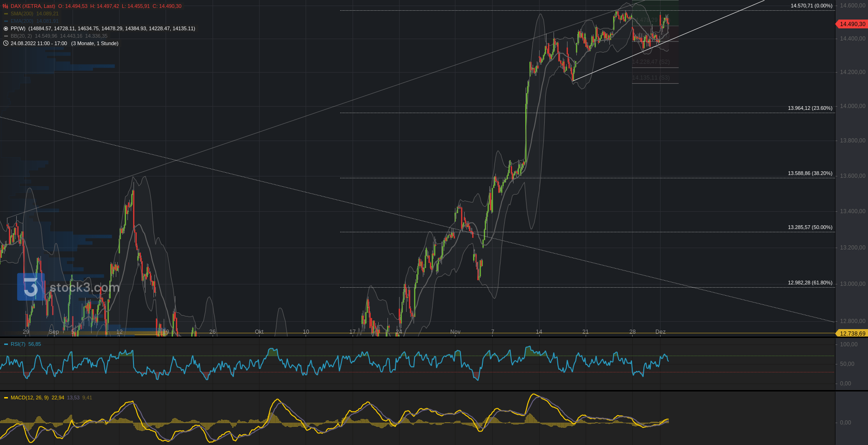The width and height of the screenshot is (868, 445).
Task: Select the PP(W) indicator label text
Action: click(x=18, y=28)
